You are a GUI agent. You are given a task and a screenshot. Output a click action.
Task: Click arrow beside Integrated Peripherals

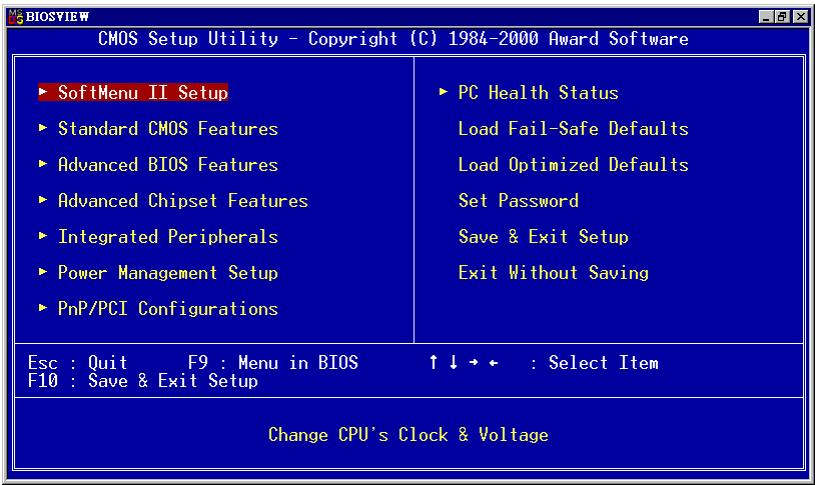click(43, 236)
